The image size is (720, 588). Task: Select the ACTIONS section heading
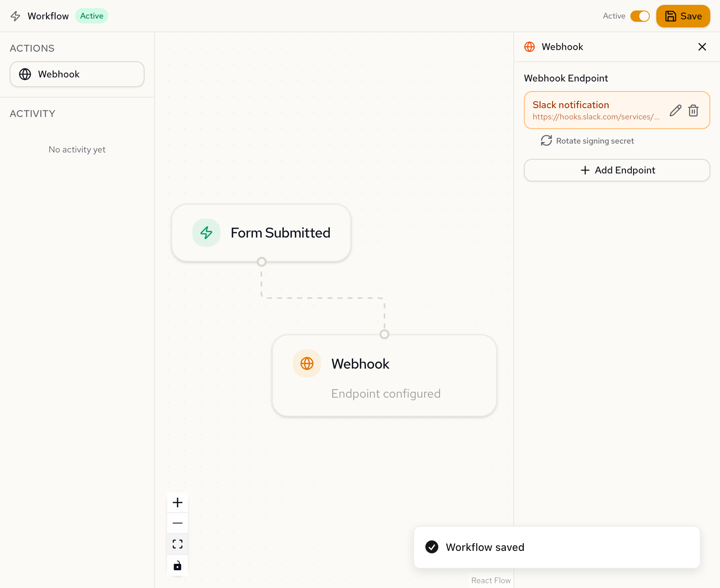tap(32, 48)
